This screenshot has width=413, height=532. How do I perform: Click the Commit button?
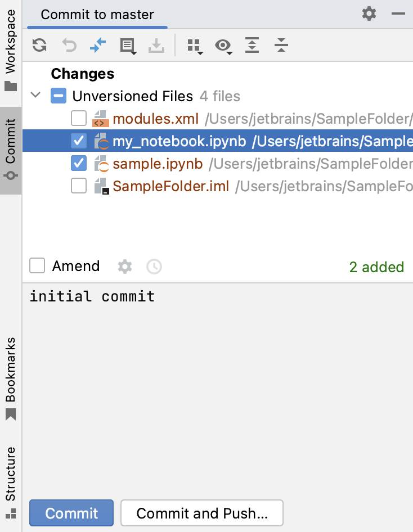click(x=71, y=513)
